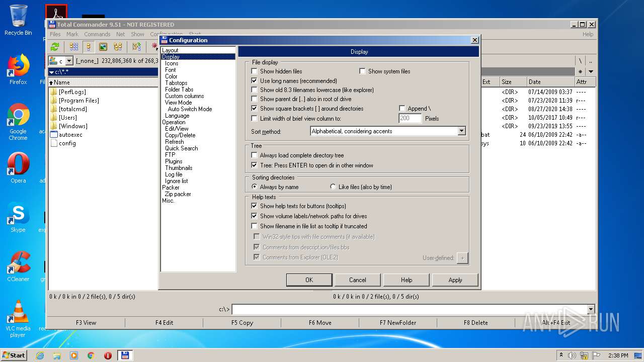This screenshot has width=644, height=362.
Task: Click the green Reread source refresh icon
Action: pyautogui.click(x=55, y=47)
